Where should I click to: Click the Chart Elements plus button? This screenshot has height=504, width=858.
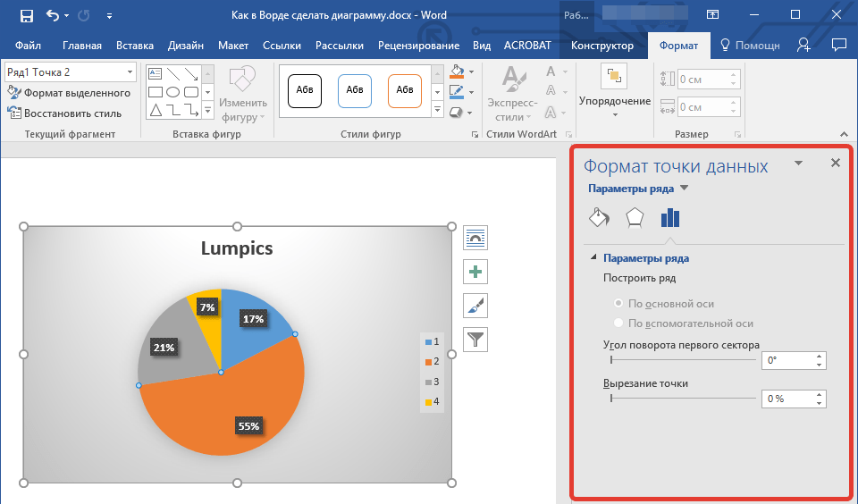click(475, 272)
